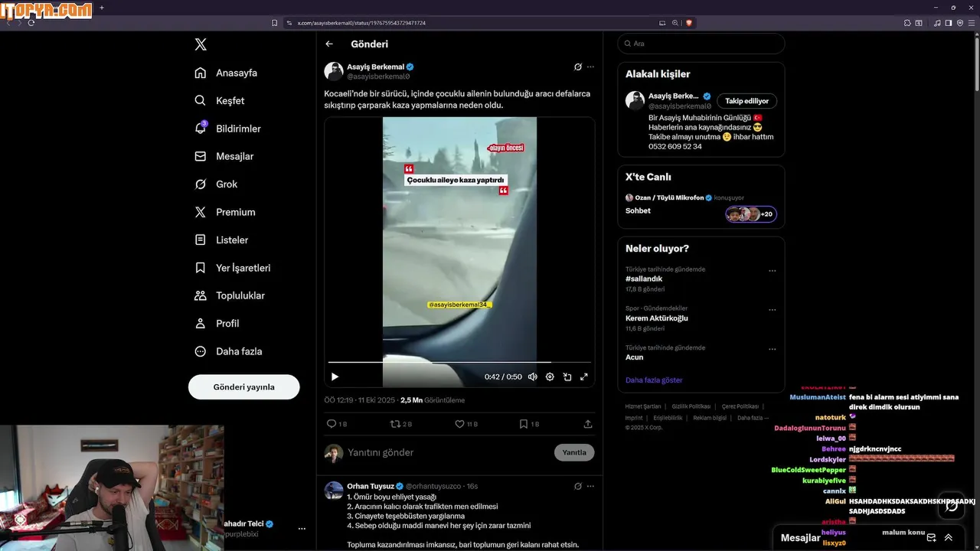Open Keşfet search page
This screenshot has height=551, width=980.
[x=220, y=100]
